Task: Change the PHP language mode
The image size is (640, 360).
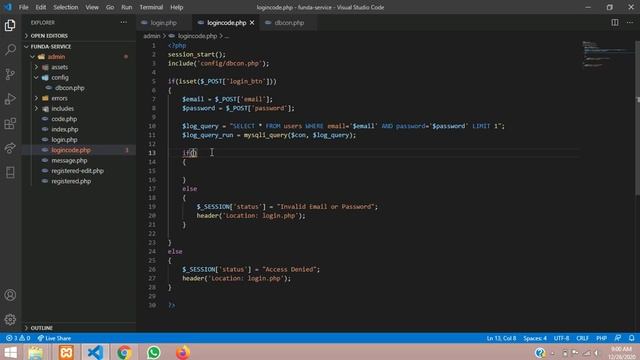Action: [601, 338]
